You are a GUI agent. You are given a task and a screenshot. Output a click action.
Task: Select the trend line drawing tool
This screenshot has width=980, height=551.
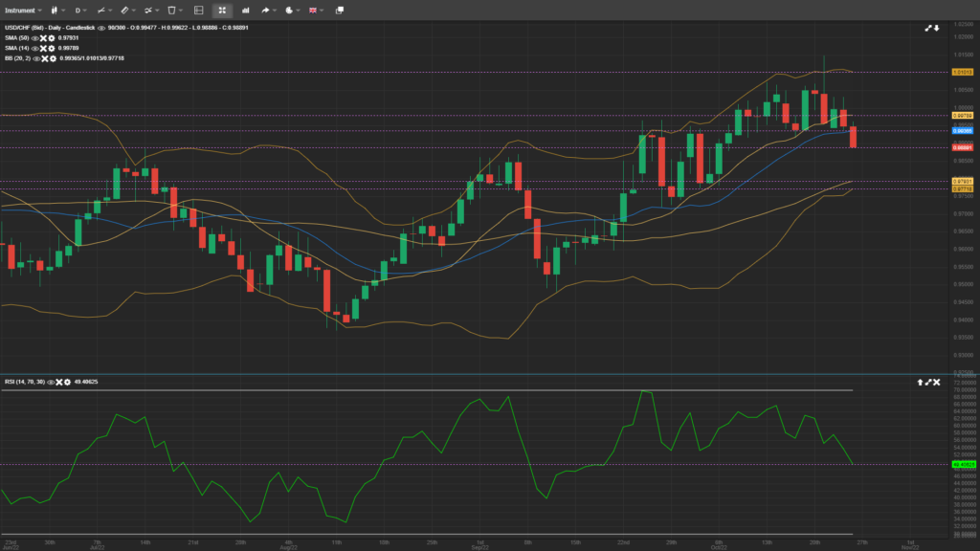[x=101, y=11]
